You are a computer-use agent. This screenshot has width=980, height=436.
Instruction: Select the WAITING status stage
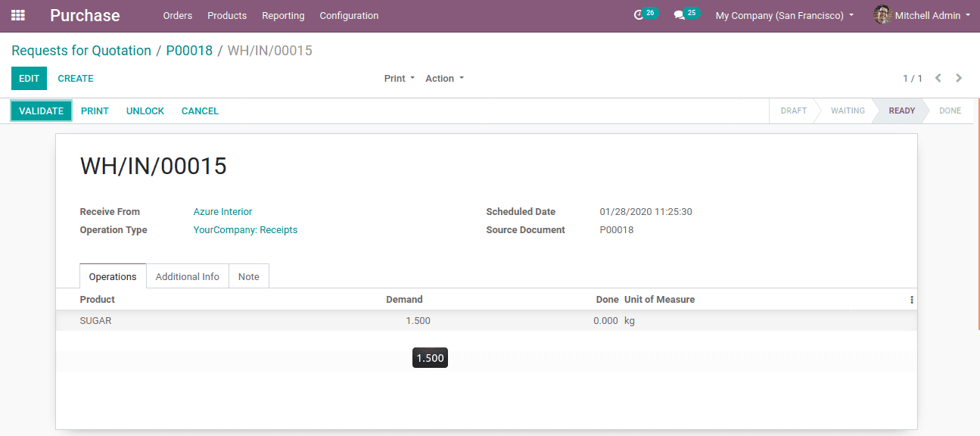(x=848, y=111)
